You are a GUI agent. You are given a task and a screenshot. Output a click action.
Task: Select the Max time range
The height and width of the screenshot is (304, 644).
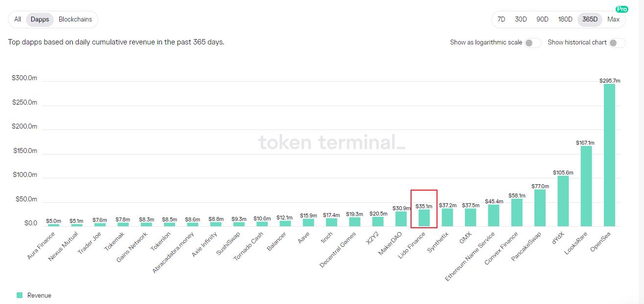[613, 20]
